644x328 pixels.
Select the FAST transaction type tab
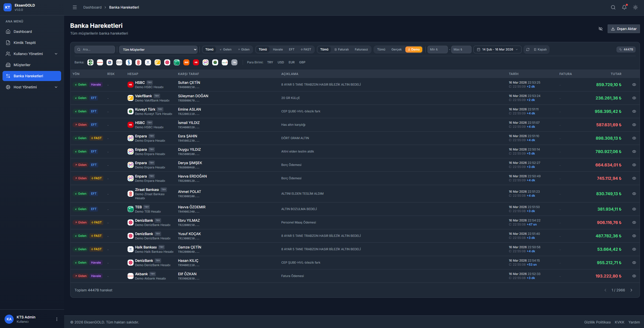point(306,49)
